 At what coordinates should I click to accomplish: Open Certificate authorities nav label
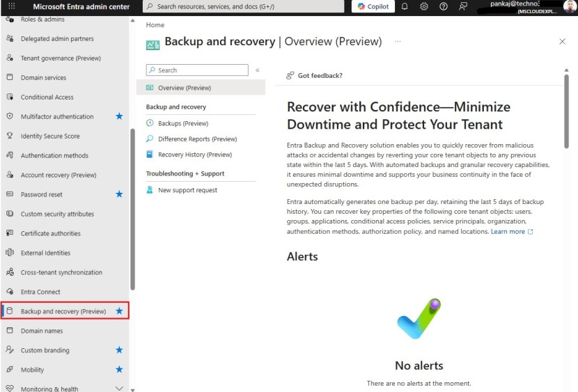[51, 233]
